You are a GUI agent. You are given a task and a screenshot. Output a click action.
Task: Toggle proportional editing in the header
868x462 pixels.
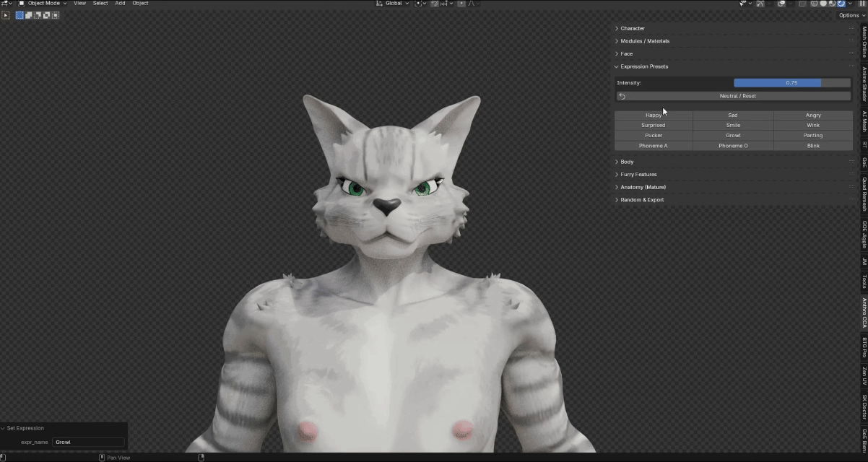[461, 3]
